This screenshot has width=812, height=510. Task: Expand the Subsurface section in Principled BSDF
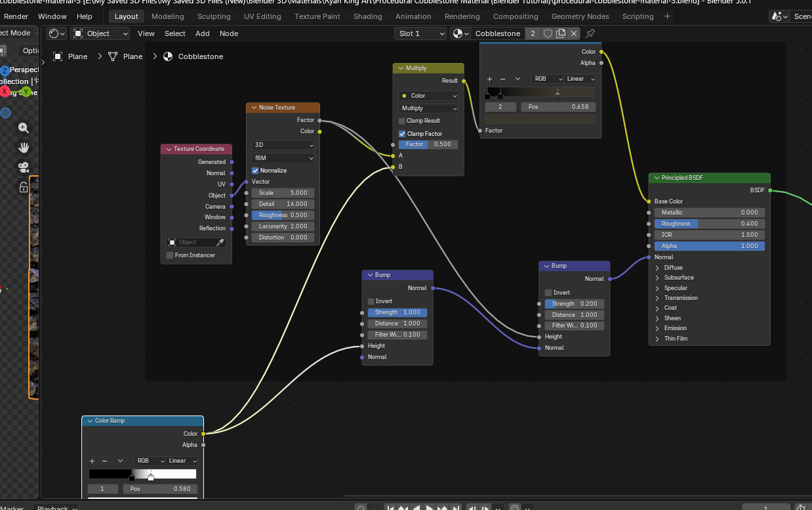tap(657, 278)
